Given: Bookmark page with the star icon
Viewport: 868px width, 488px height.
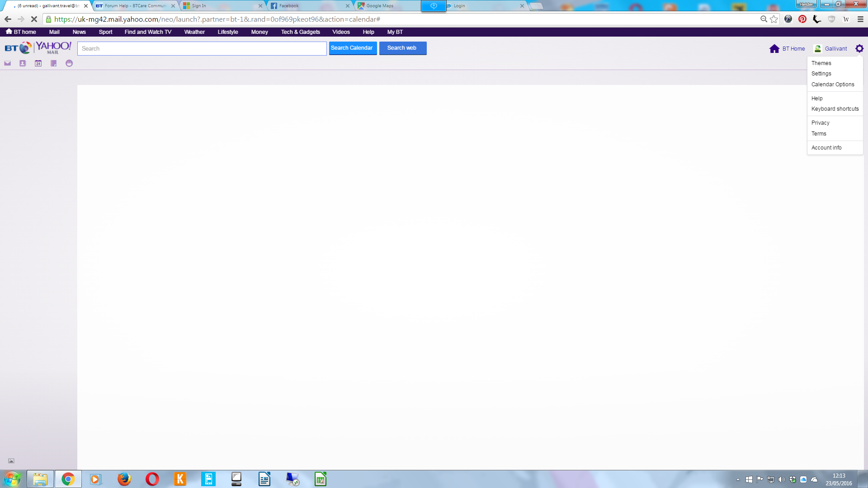Looking at the screenshot, I should click(x=774, y=19).
